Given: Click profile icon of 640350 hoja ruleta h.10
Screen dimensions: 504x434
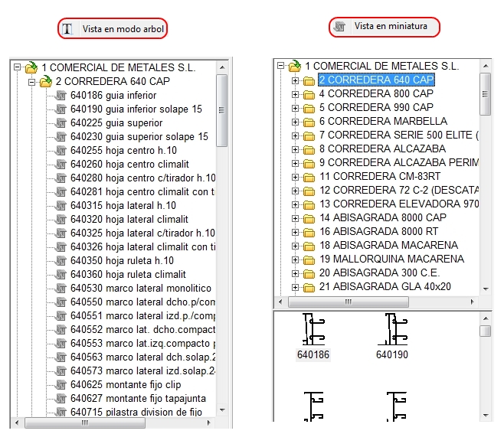Looking at the screenshot, I should point(61,261).
